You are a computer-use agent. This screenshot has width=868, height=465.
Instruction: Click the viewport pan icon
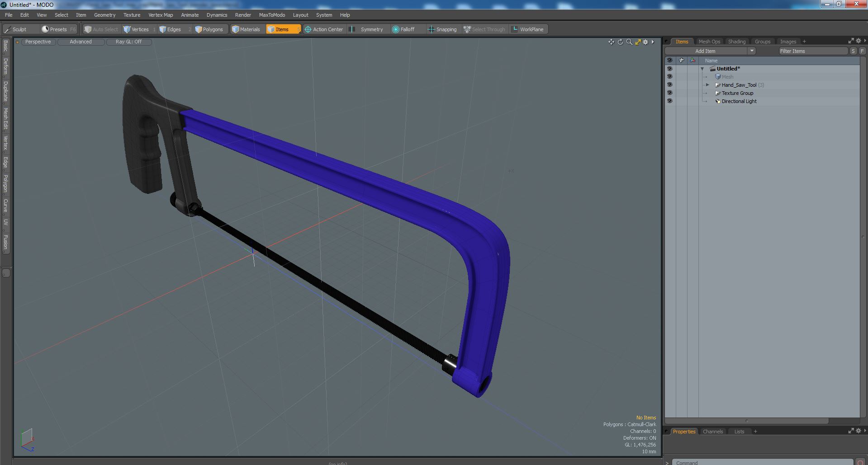click(x=611, y=42)
